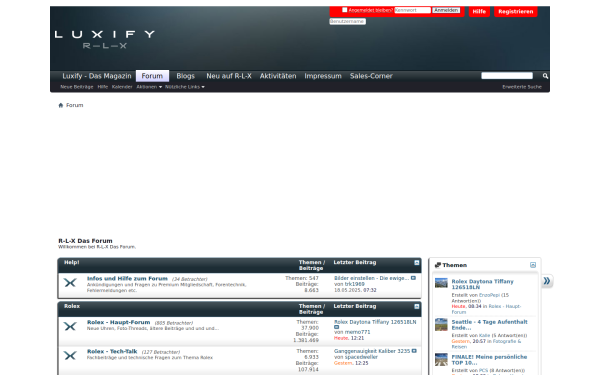Switch to the Blogs tab
This screenshot has width=600, height=375.
186,76
